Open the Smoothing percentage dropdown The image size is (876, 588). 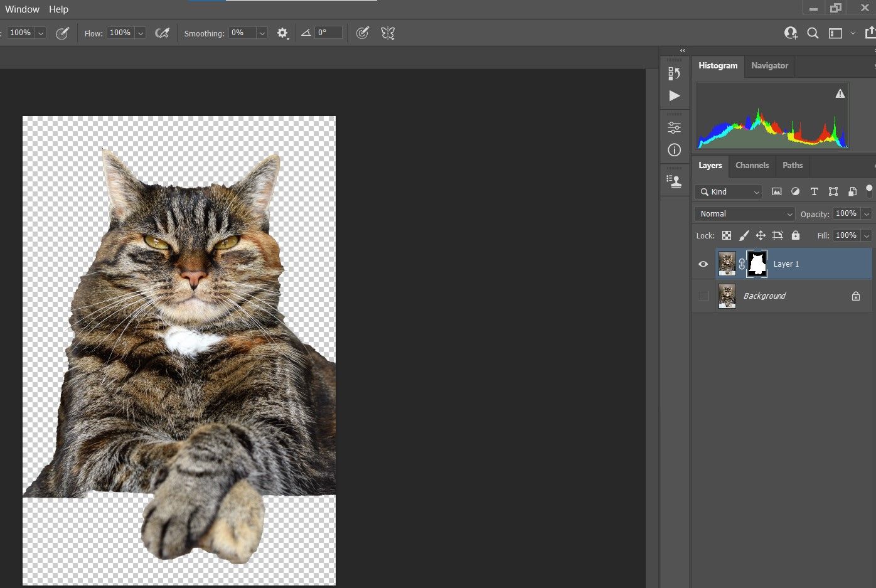(262, 33)
